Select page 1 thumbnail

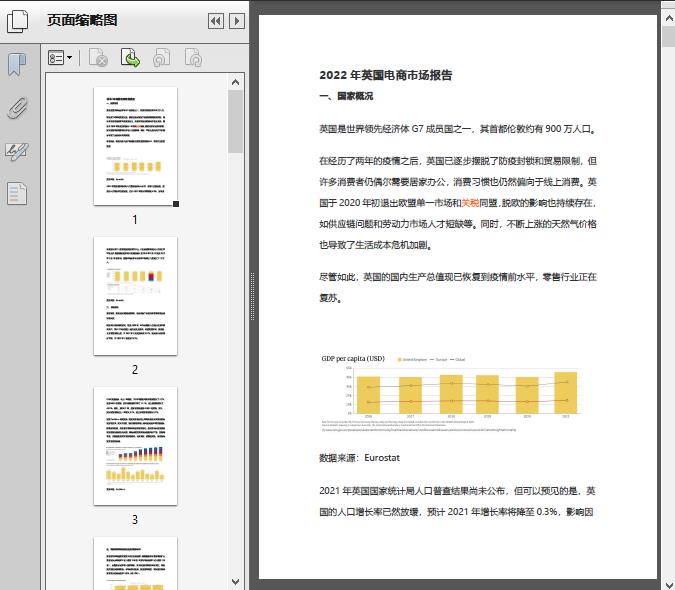coord(135,146)
